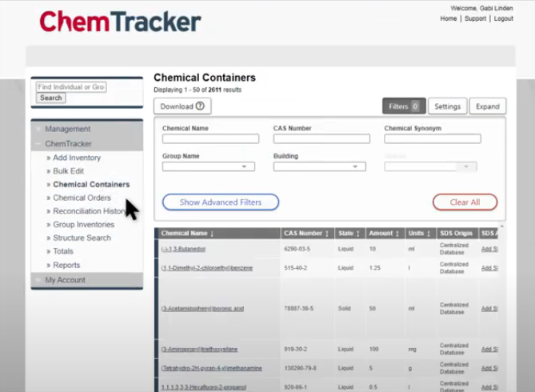Image resolution: width=535 pixels, height=392 pixels.
Task: Open Add Inventory in sidebar
Action: (x=77, y=158)
